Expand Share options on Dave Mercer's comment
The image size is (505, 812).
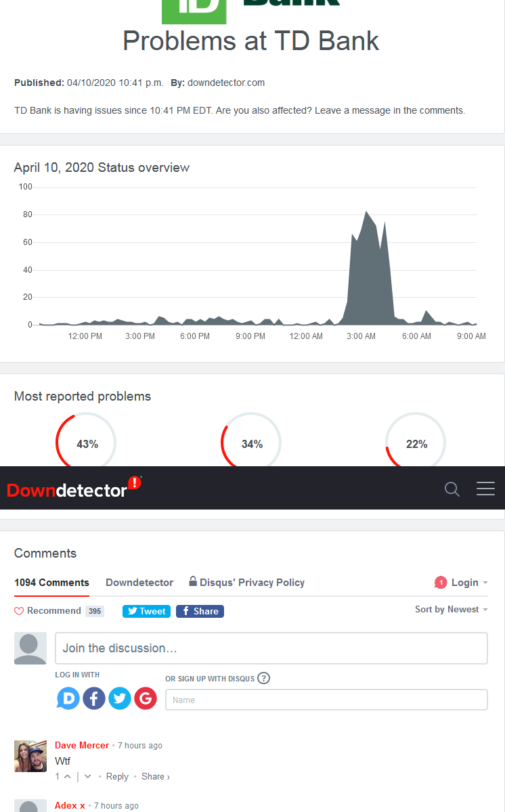pos(156,777)
